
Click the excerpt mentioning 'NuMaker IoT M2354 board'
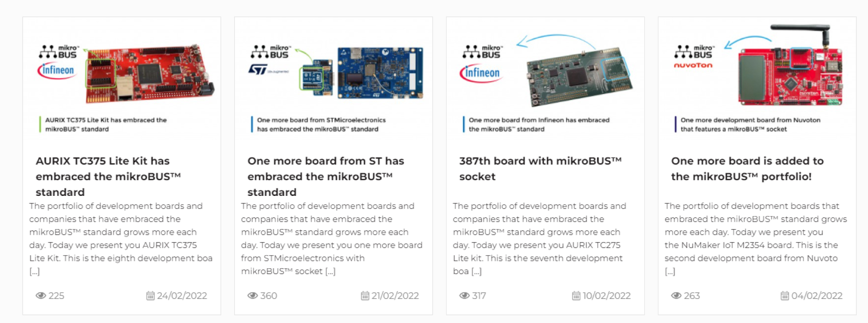(756, 238)
